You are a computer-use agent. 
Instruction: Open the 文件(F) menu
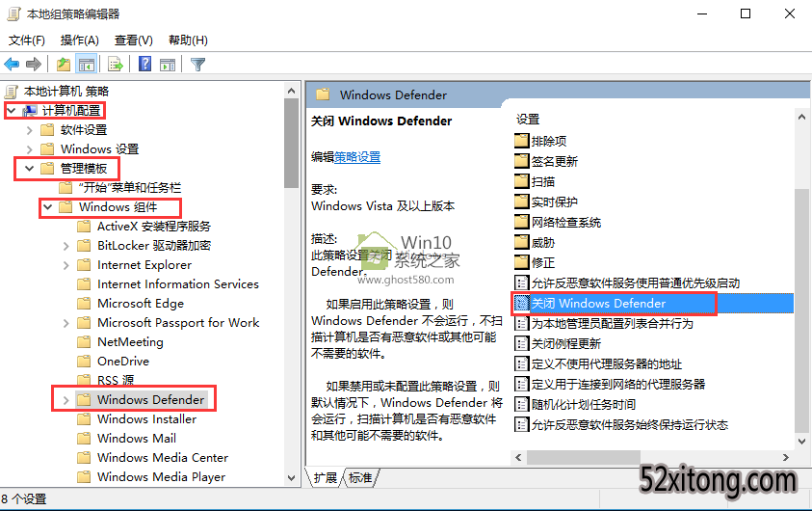pos(27,40)
